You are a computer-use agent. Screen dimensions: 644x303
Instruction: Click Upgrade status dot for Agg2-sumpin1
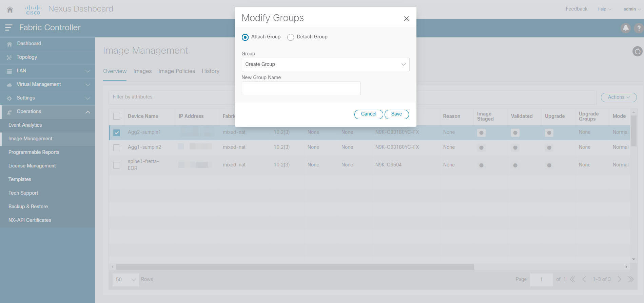tap(549, 133)
